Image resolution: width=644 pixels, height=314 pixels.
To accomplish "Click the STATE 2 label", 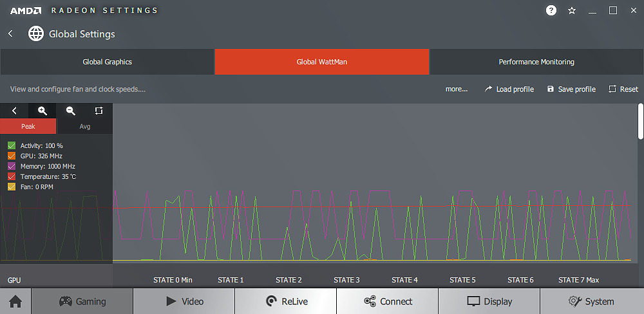I will (x=289, y=280).
